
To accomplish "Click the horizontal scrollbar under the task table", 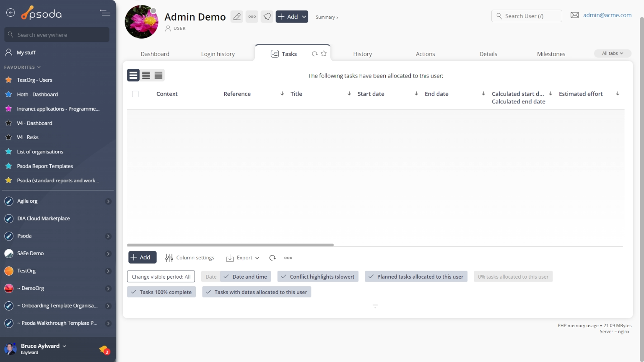I will (230, 245).
